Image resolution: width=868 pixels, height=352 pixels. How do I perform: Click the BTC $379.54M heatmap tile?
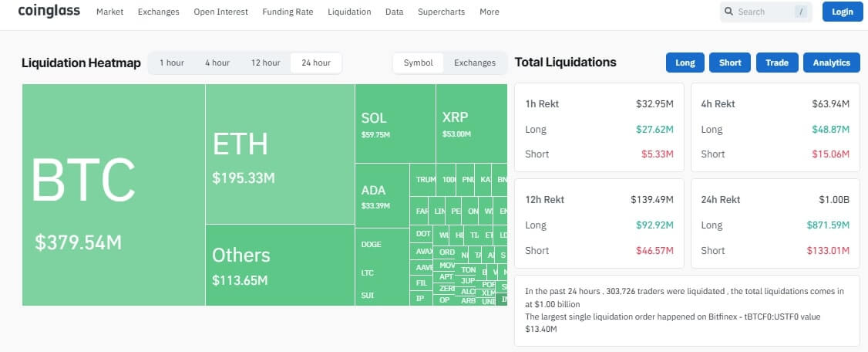point(113,195)
